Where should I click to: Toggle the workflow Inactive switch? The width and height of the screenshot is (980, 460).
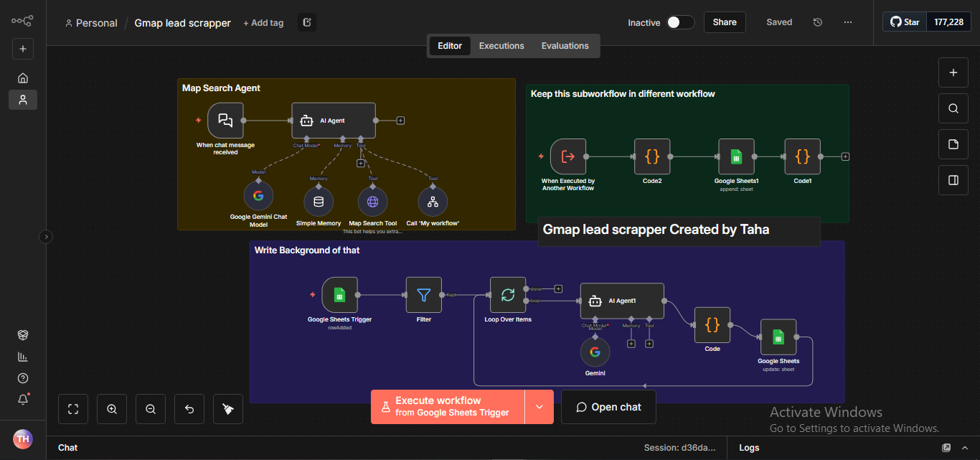pos(680,22)
